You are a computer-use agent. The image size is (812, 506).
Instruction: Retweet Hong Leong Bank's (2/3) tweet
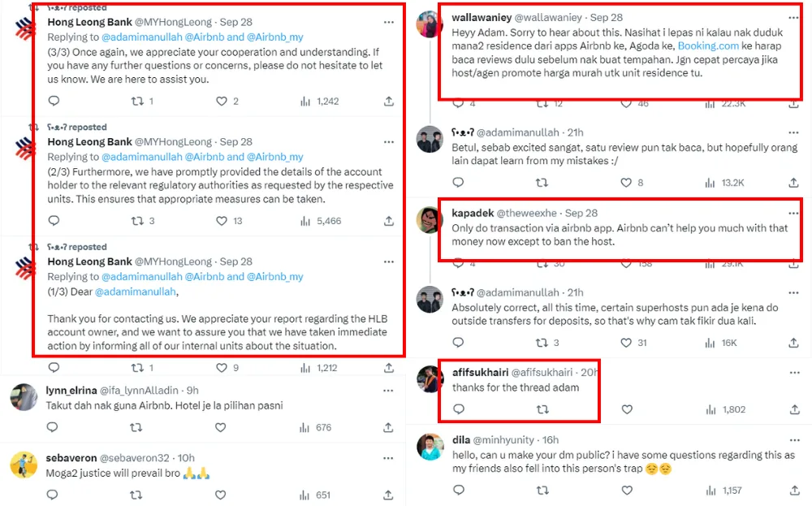click(137, 221)
